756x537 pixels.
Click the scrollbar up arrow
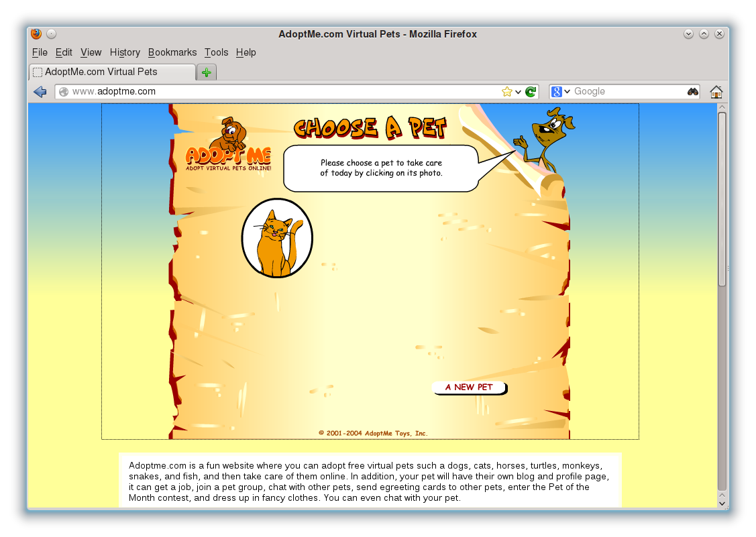coord(722,107)
